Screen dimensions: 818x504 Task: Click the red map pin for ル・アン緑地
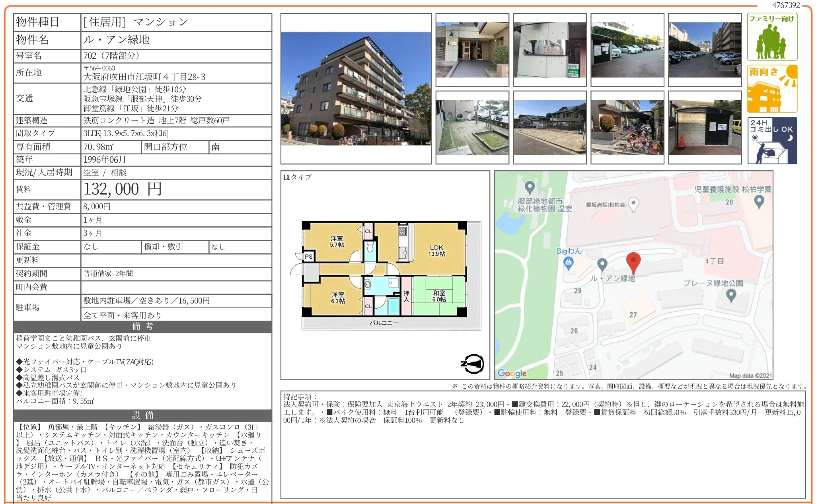tap(634, 261)
